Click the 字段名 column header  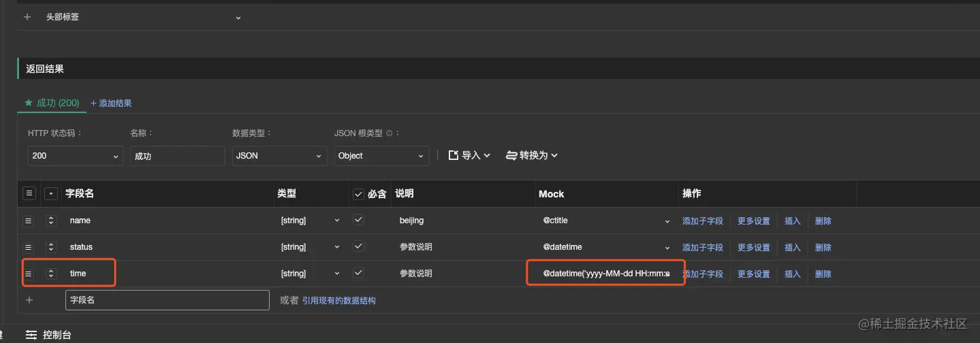coord(80,194)
